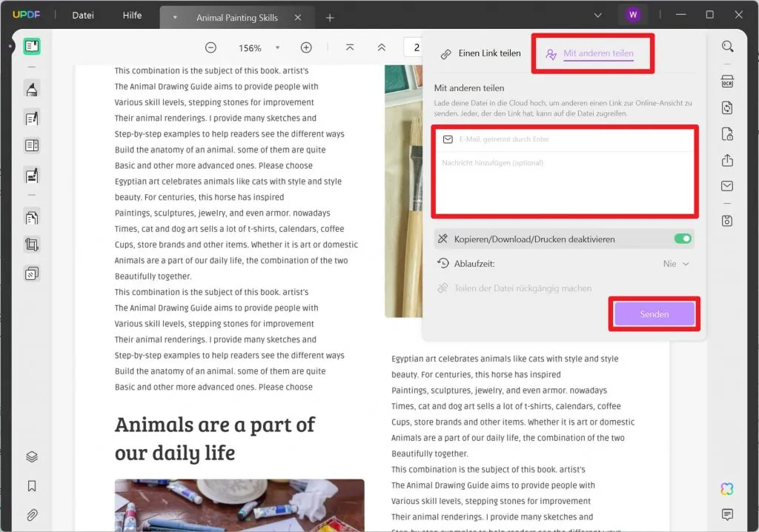Image resolution: width=759 pixels, height=532 pixels.
Task: Open the Datei menu
Action: 82,15
